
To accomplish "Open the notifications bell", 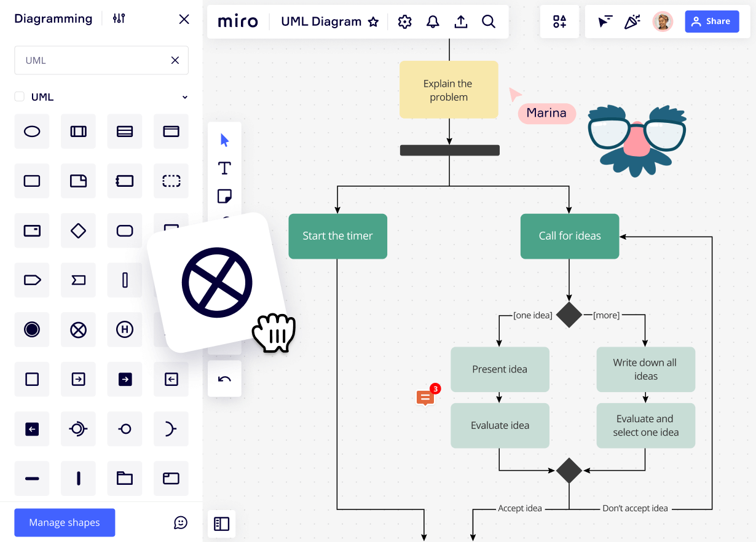I will [x=433, y=21].
